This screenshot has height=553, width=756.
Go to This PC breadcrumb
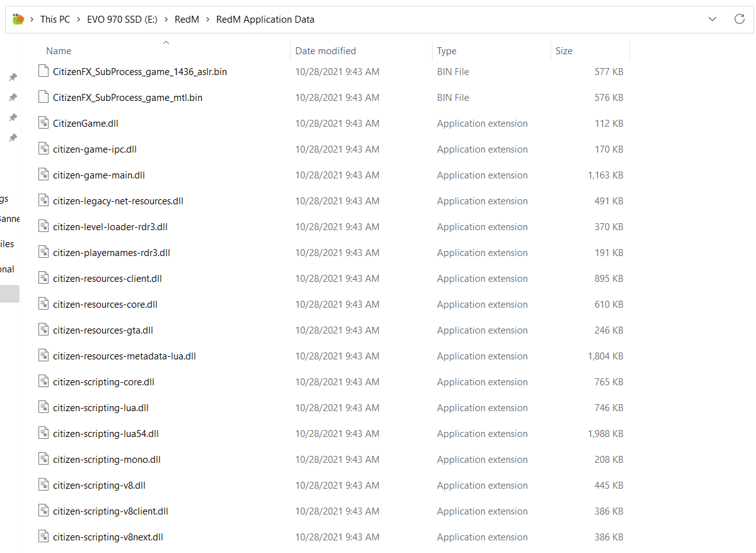55,20
